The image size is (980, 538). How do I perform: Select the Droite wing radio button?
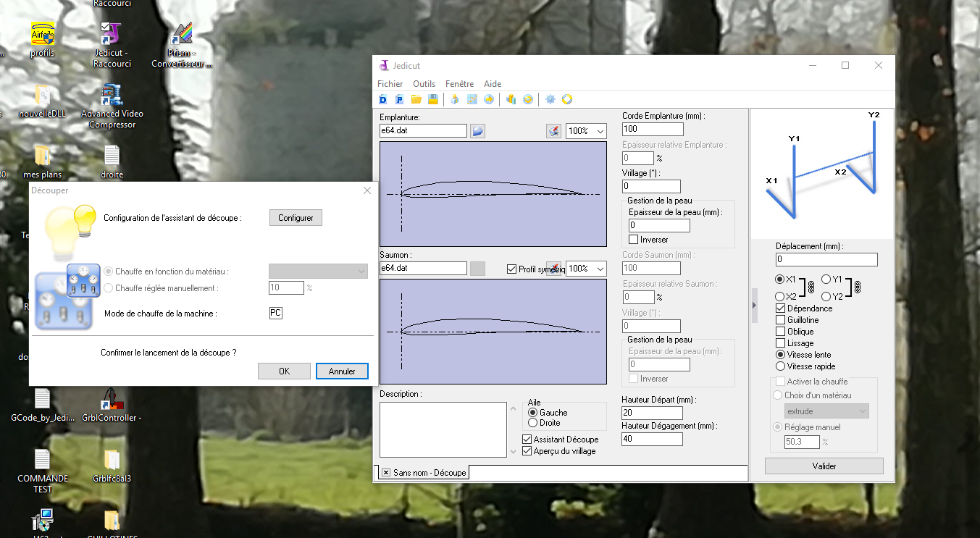pyautogui.click(x=533, y=423)
